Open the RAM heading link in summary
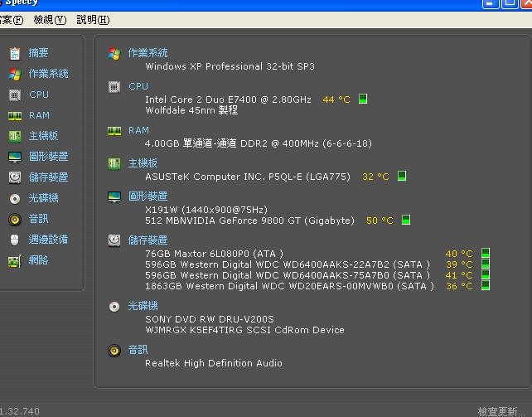The height and width of the screenshot is (417, 532). coord(138,131)
